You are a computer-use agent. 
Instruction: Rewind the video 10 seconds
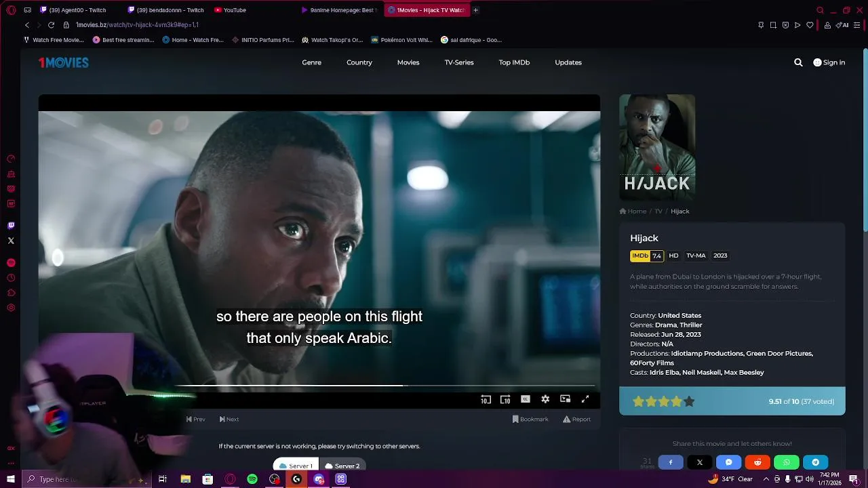pos(486,399)
